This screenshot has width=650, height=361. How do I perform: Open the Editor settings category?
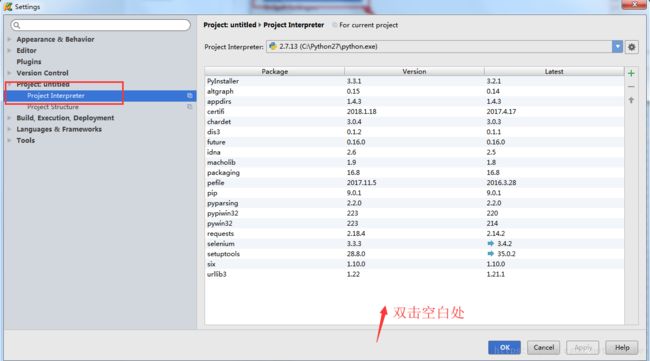coord(26,51)
